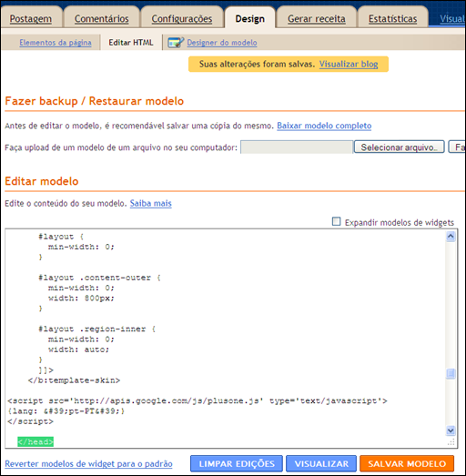Click the partially visible Visual link at top right
This screenshot has height=476, width=466.
pyautogui.click(x=452, y=19)
